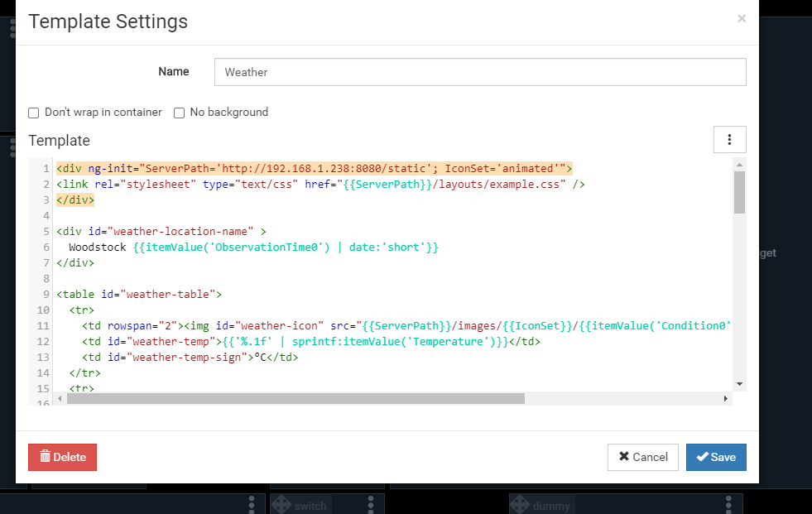Click the code editor scroll-down arrow
The image size is (812, 514).
click(739, 383)
